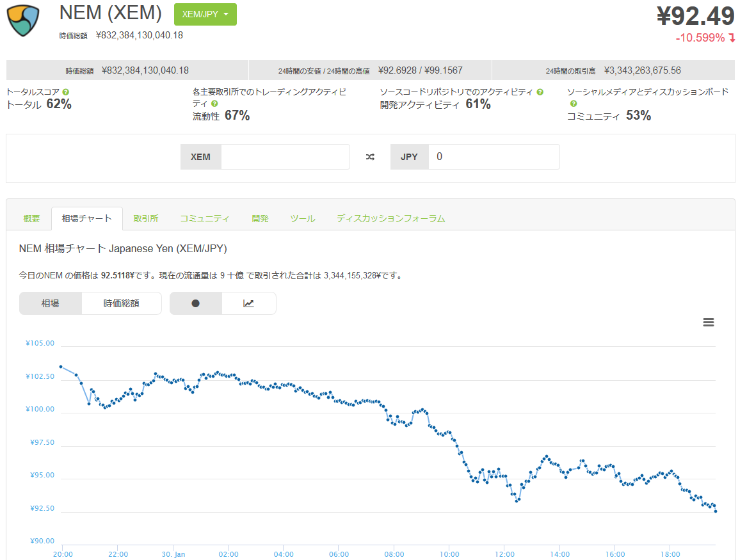Image resolution: width=747 pixels, height=560 pixels.
Task: Click the JPY currency label
Action: pyautogui.click(x=409, y=157)
